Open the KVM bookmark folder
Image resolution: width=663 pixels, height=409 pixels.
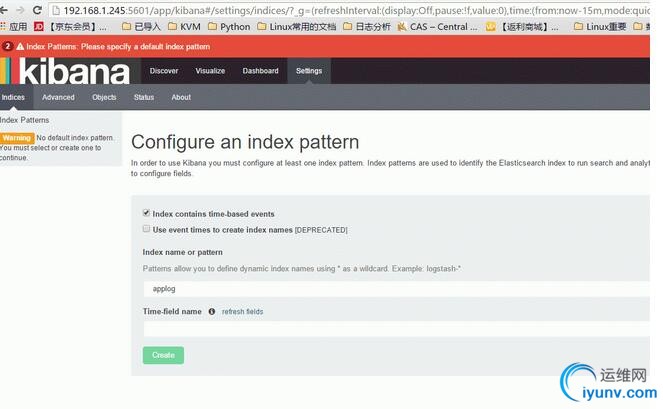tap(184, 27)
